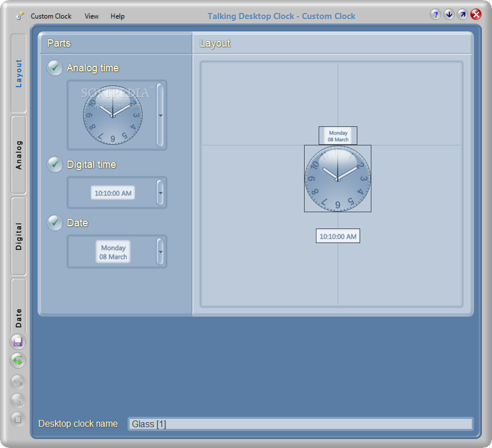Viewport: 492px width, 448px height.
Task: Switch to the Layout side tab
Action: (x=19, y=73)
